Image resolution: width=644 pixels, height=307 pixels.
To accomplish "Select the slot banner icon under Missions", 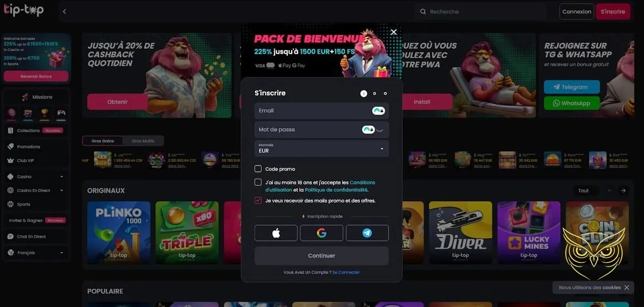I will click(28, 113).
